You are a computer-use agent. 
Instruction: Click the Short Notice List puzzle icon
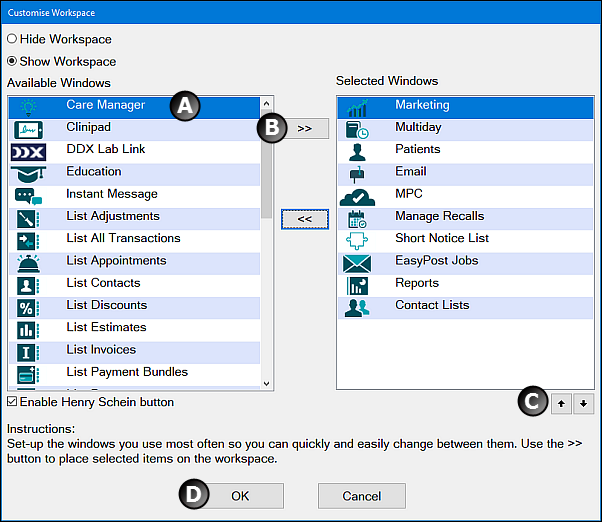pyautogui.click(x=357, y=241)
